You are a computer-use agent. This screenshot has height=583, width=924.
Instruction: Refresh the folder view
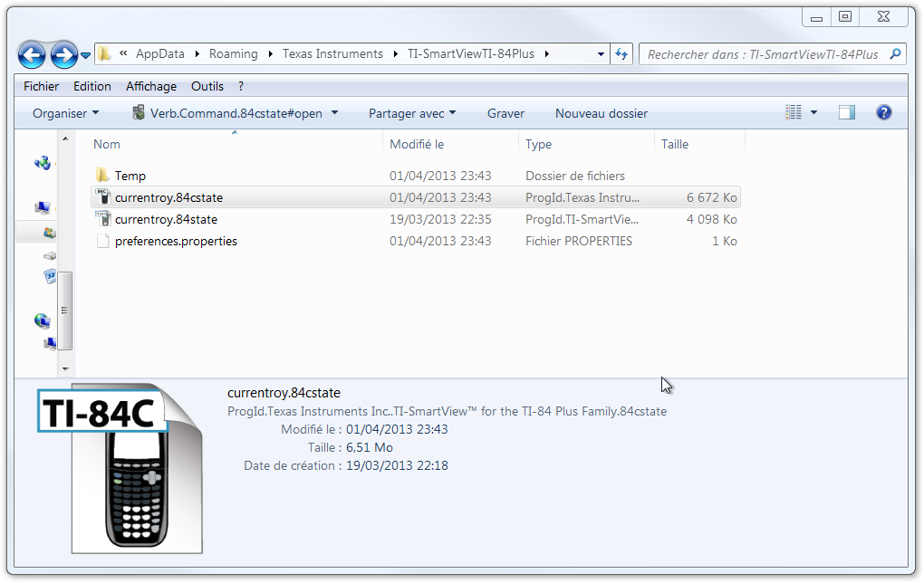coord(621,54)
